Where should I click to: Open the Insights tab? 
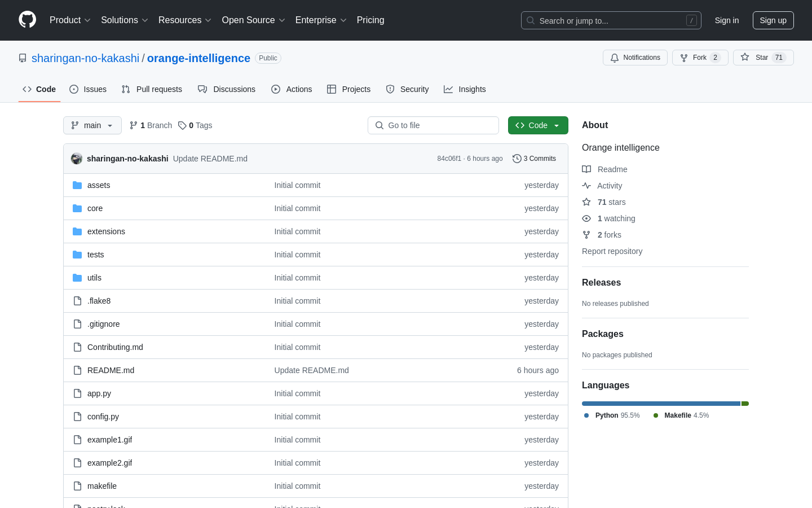pos(465,89)
